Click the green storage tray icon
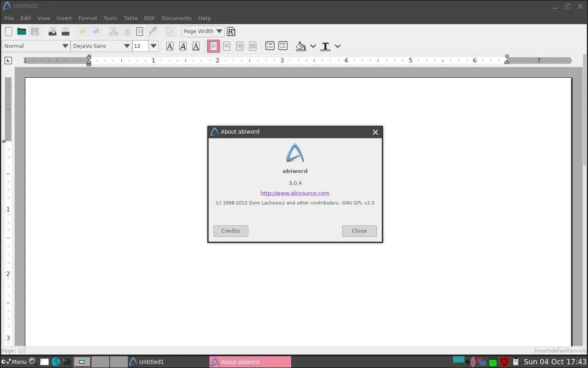The height and width of the screenshot is (368, 588). (x=493, y=362)
